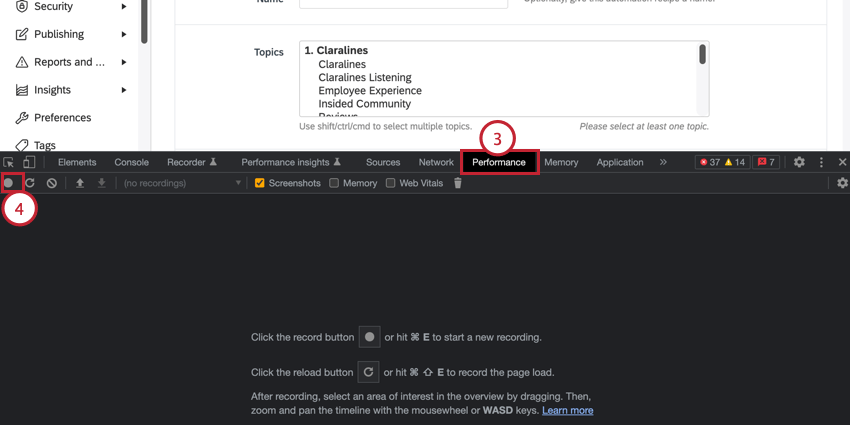Screen dimensions: 850x425
Task: Select the Performance tab
Action: pyautogui.click(x=499, y=162)
